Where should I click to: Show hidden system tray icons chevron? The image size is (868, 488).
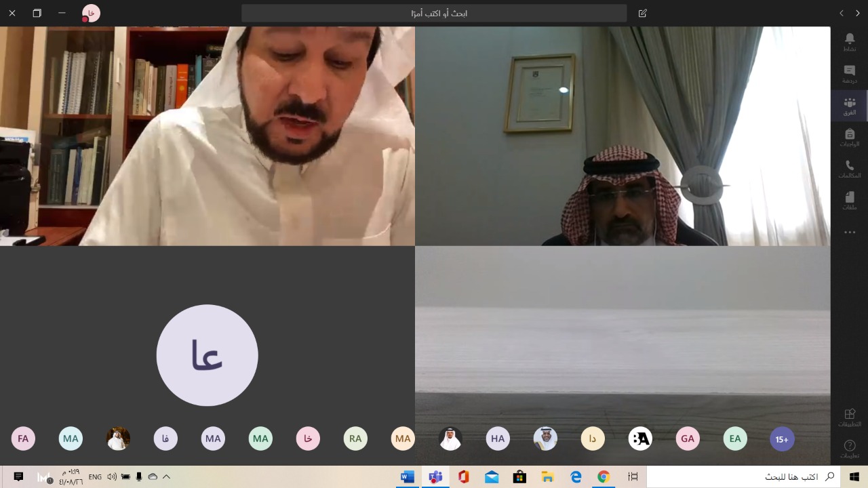pyautogui.click(x=166, y=477)
